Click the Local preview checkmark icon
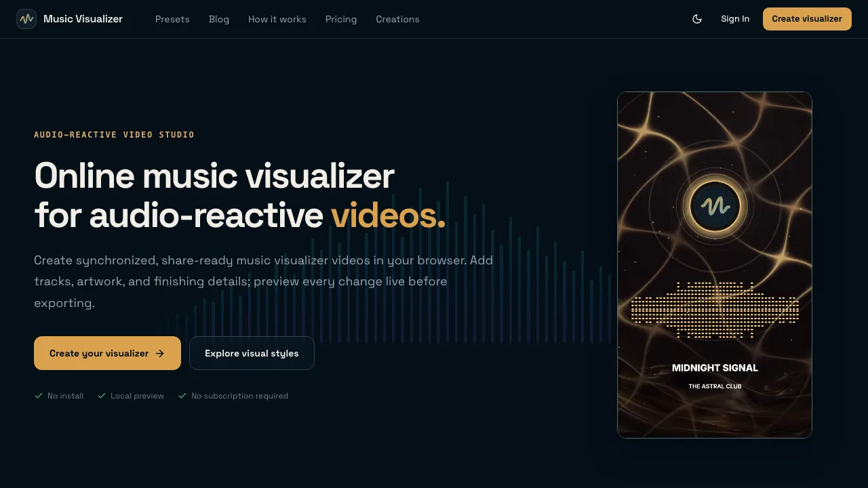Viewport: 868px width, 488px height. coord(102,396)
